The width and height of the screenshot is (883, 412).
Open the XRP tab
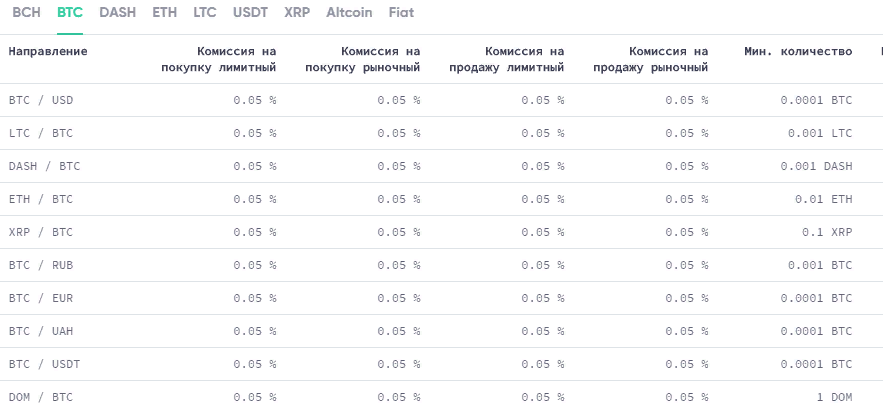[297, 12]
